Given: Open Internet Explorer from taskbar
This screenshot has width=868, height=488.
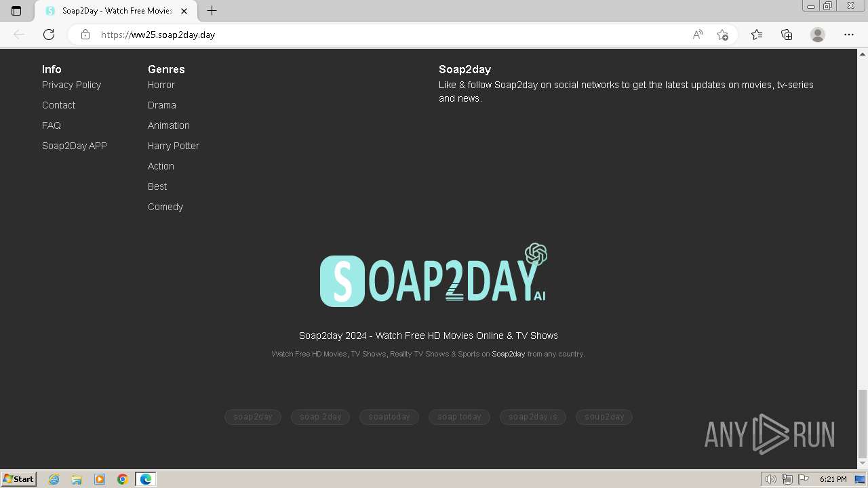Looking at the screenshot, I should [x=54, y=479].
